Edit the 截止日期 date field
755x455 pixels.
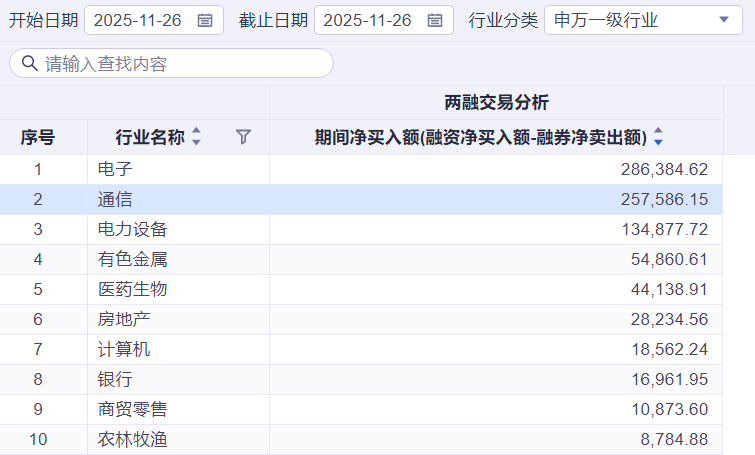(384, 20)
